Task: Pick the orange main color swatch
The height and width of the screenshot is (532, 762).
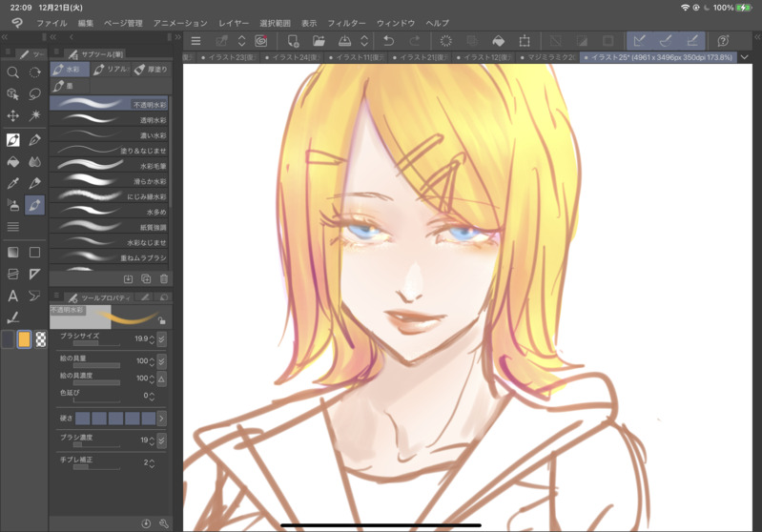Action: click(x=24, y=339)
